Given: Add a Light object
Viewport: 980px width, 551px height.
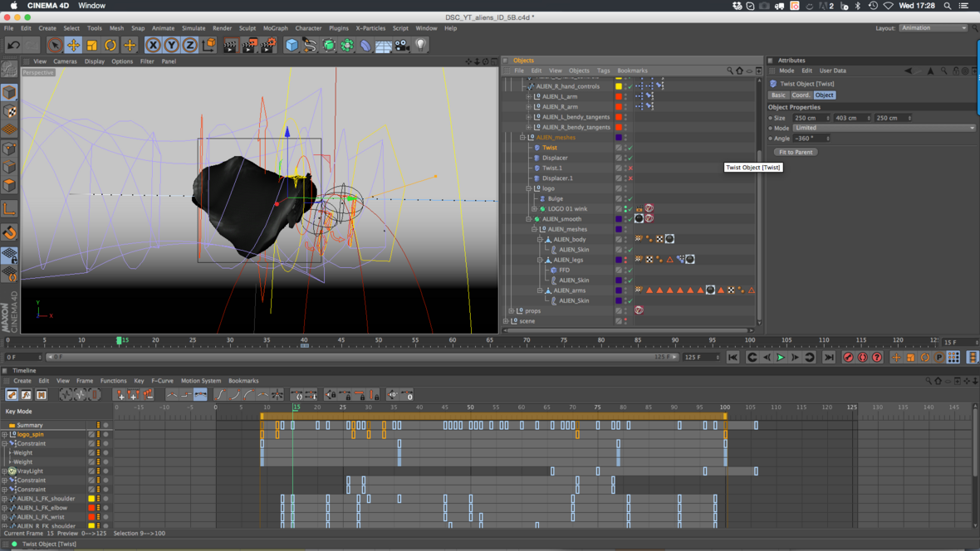Looking at the screenshot, I should pos(421,45).
